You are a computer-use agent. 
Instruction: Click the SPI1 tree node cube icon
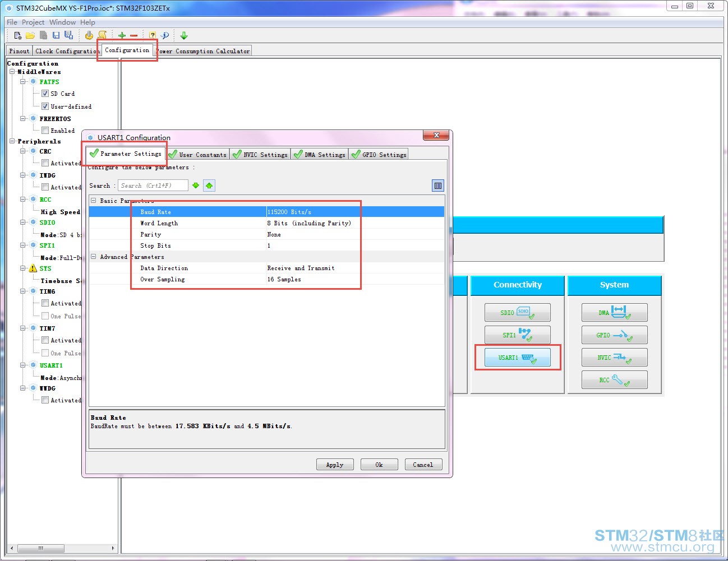click(33, 245)
